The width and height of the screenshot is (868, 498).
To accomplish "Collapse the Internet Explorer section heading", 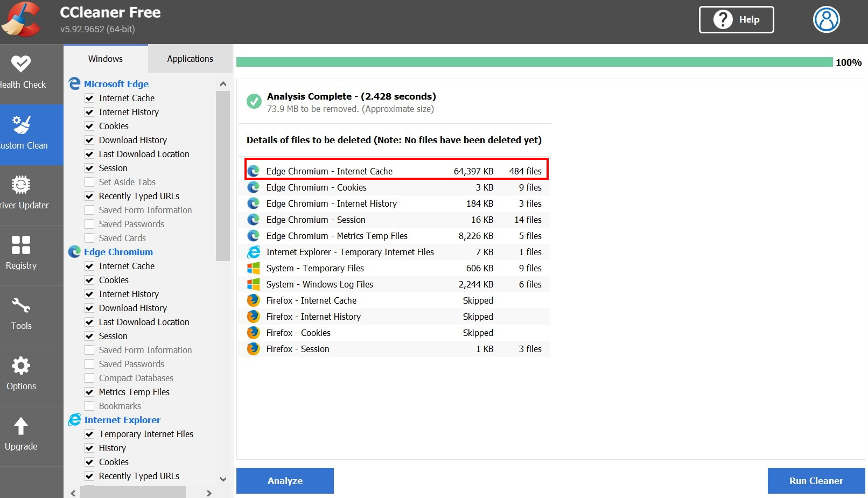I will tap(122, 420).
